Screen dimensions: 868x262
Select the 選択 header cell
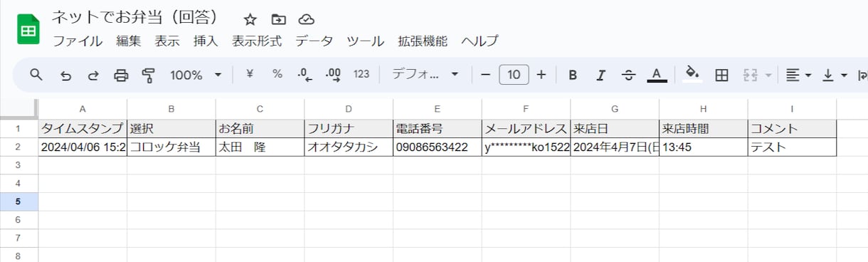[x=171, y=129]
